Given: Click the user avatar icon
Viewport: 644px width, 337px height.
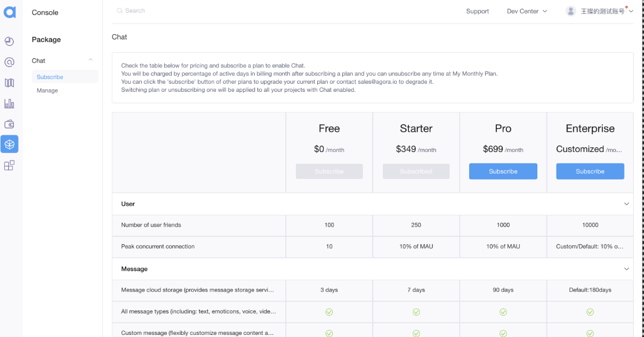Looking at the screenshot, I should pos(571,11).
